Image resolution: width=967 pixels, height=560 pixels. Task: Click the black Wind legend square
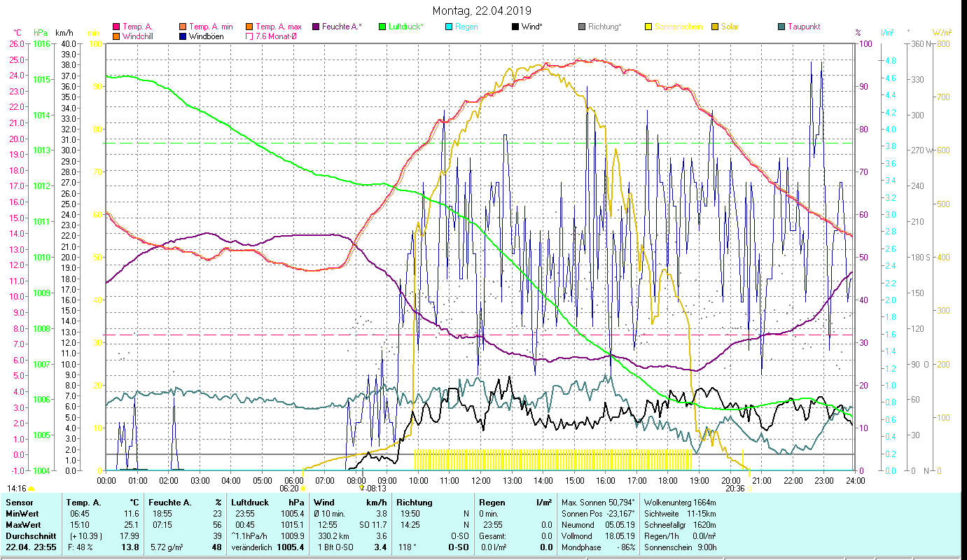pyautogui.click(x=515, y=27)
